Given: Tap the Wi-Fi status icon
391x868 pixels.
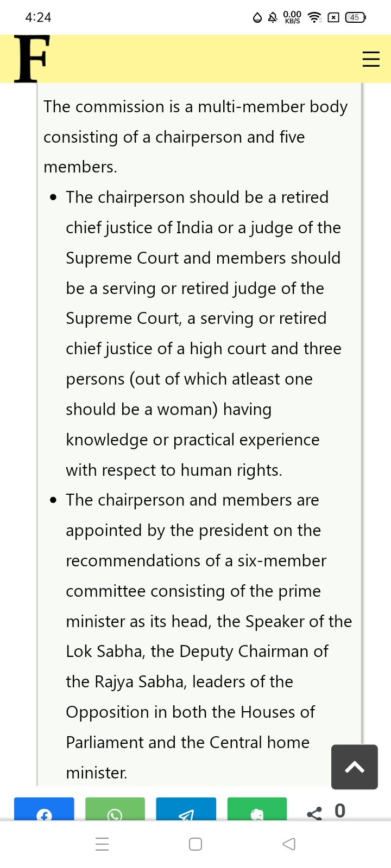Looking at the screenshot, I should pos(314,17).
